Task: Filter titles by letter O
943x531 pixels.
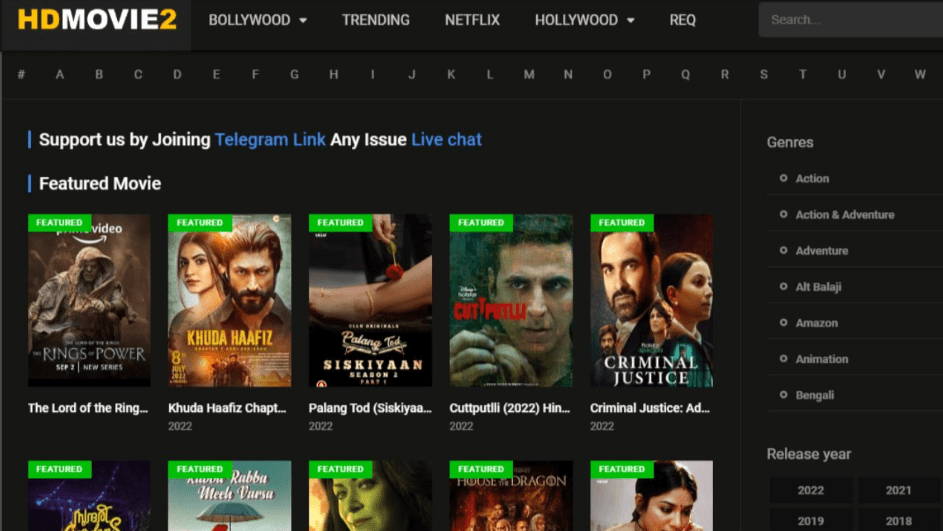Action: coord(607,75)
